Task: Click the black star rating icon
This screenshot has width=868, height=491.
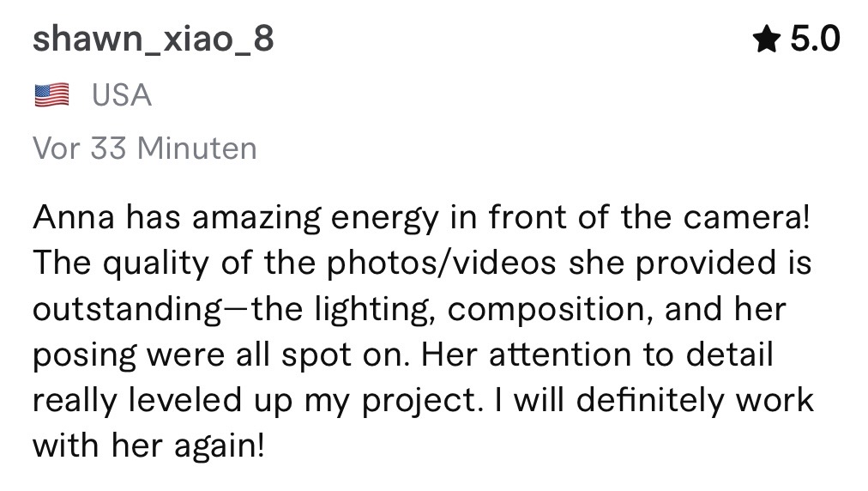Action: click(x=767, y=39)
